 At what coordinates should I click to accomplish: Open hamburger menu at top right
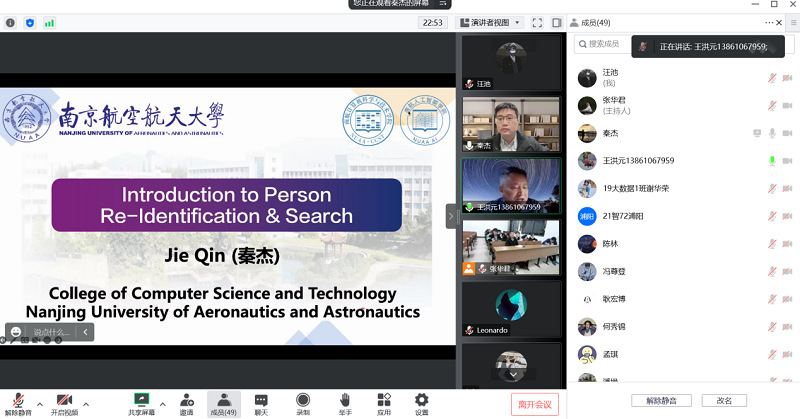pyautogui.click(x=793, y=22)
